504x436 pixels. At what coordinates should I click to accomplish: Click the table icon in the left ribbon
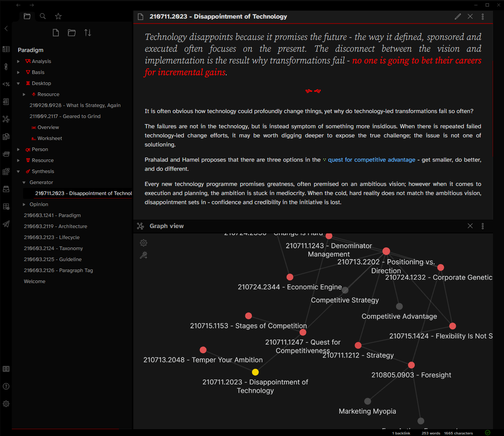click(x=6, y=49)
